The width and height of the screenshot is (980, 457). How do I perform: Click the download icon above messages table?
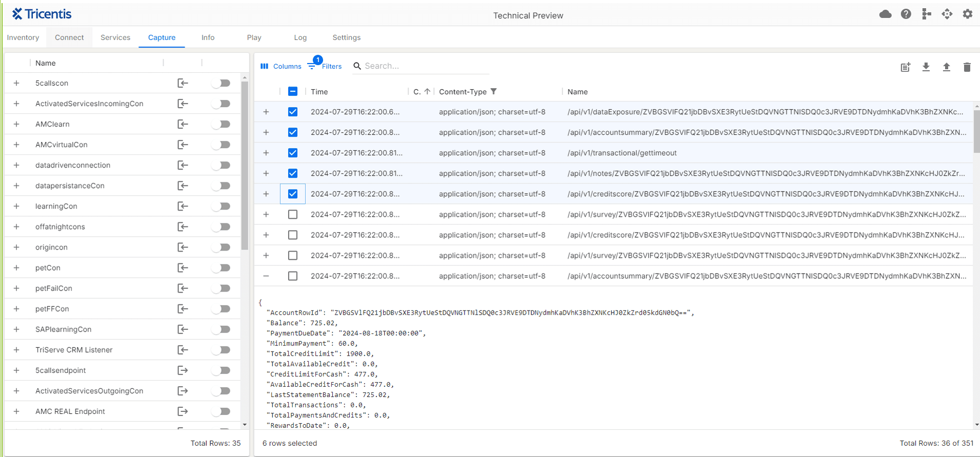926,67
